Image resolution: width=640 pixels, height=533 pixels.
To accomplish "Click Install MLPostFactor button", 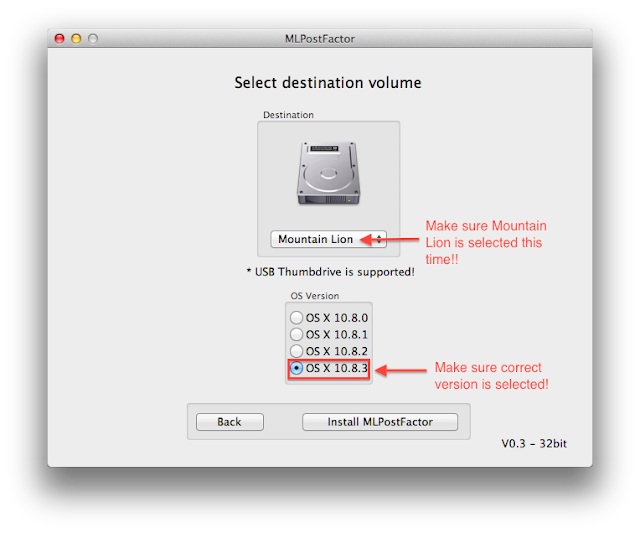I will [x=380, y=422].
